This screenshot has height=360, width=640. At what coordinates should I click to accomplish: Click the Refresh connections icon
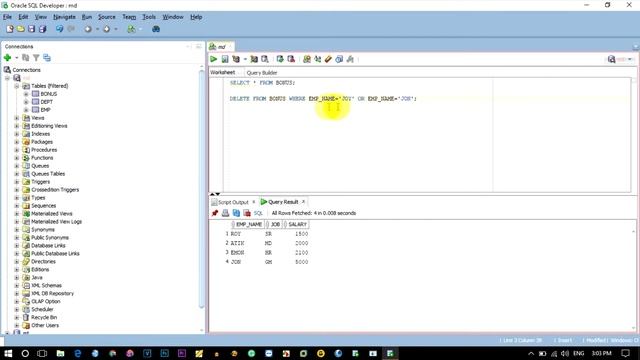[x=25, y=58]
